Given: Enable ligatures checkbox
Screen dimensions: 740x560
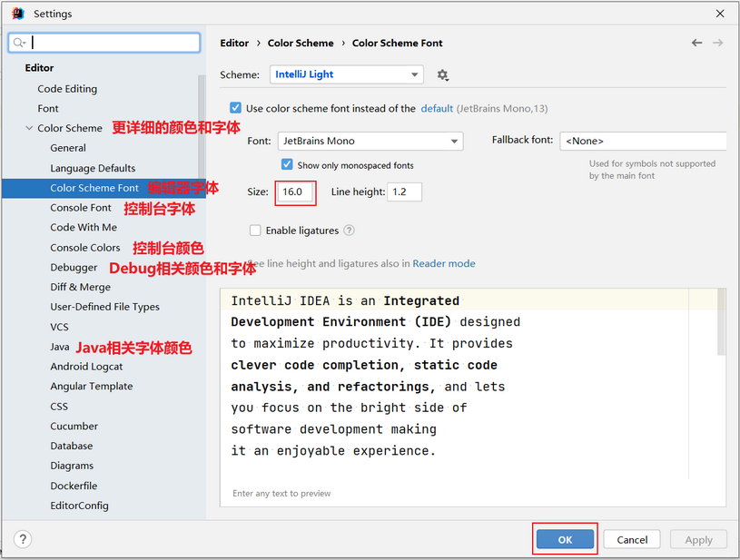Looking at the screenshot, I should (255, 231).
